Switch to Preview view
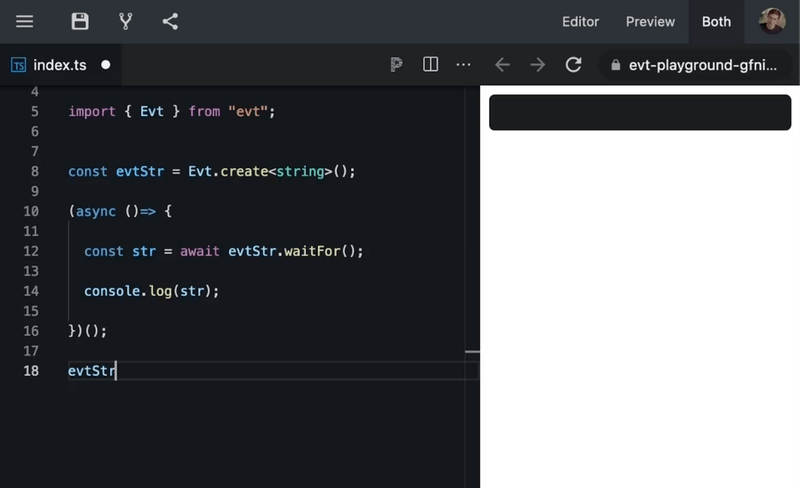The width and height of the screenshot is (800, 488). [x=650, y=22]
